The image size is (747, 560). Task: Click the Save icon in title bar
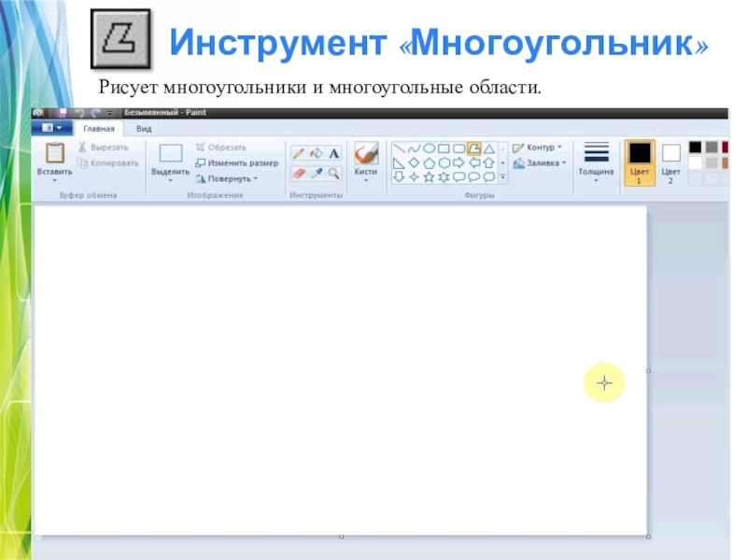63,113
